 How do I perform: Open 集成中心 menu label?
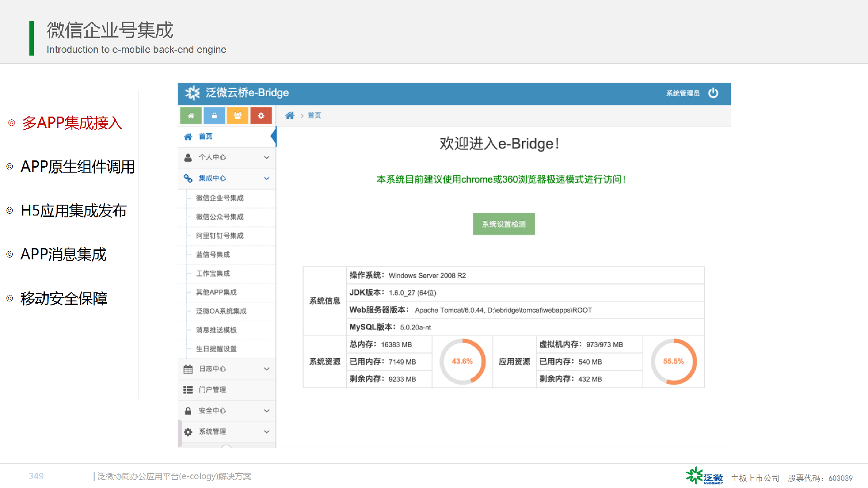(212, 178)
